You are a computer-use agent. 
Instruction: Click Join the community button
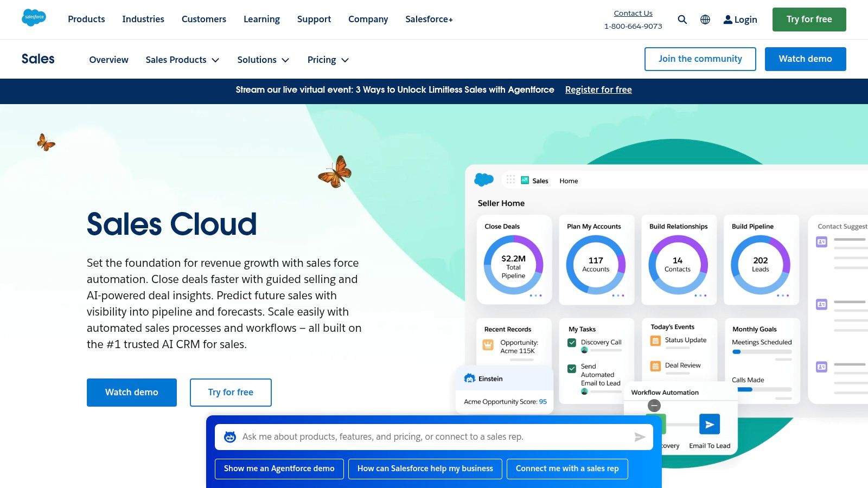700,59
